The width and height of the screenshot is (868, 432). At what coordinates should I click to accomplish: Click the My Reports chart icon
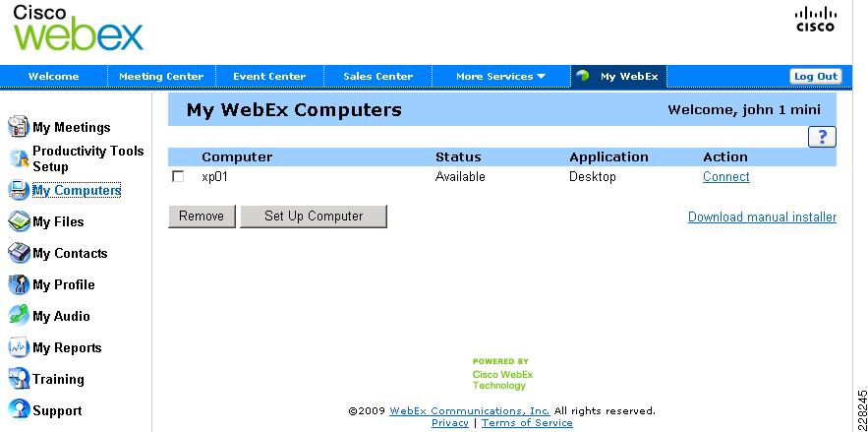click(x=19, y=347)
